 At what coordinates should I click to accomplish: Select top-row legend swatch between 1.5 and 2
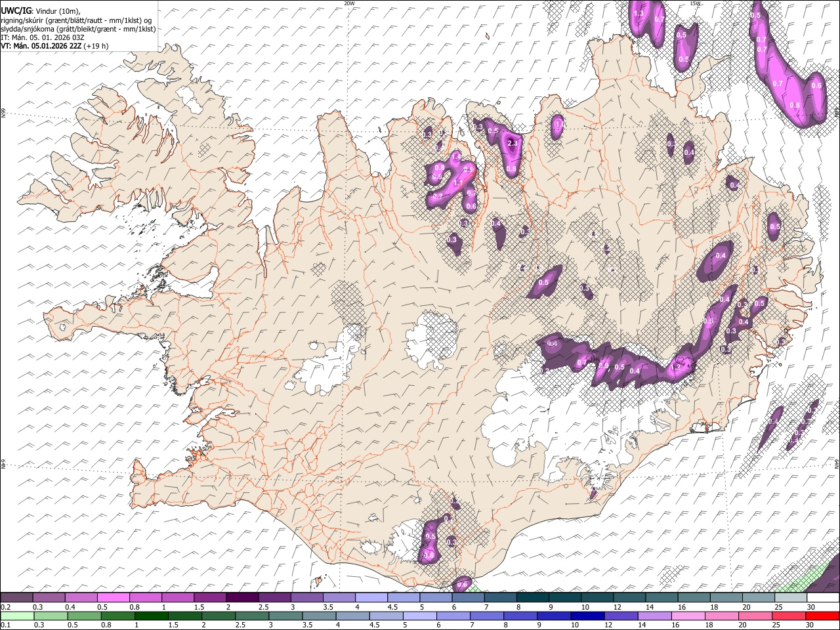[210, 598]
